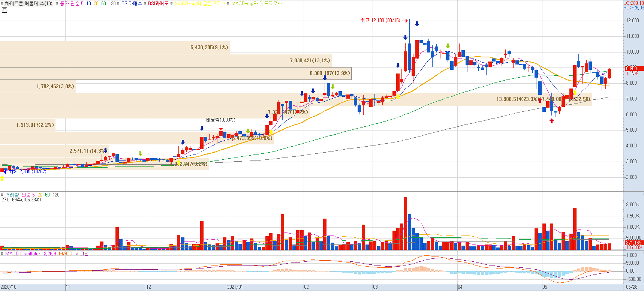Toggle the MACD Oscillator panel legend square

2,254
